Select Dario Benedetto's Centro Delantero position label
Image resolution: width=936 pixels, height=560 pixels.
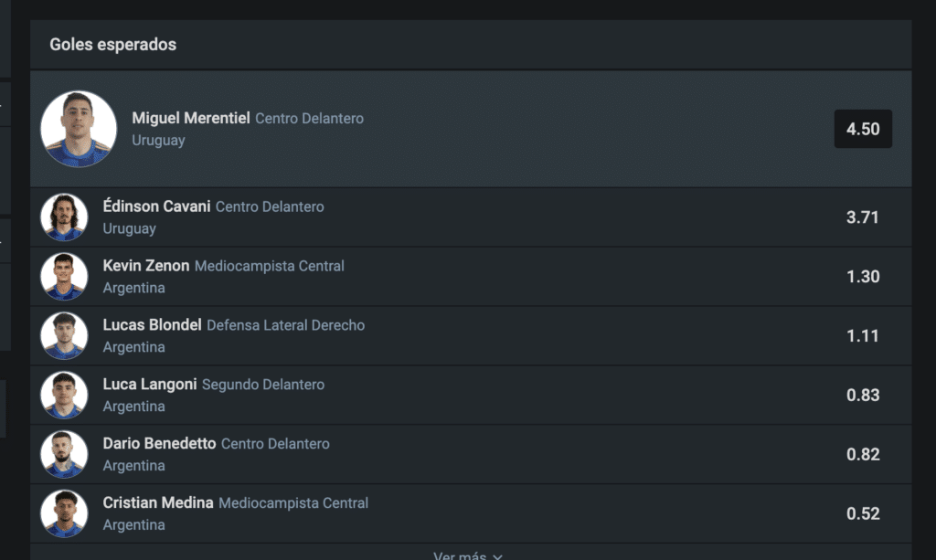pos(277,444)
